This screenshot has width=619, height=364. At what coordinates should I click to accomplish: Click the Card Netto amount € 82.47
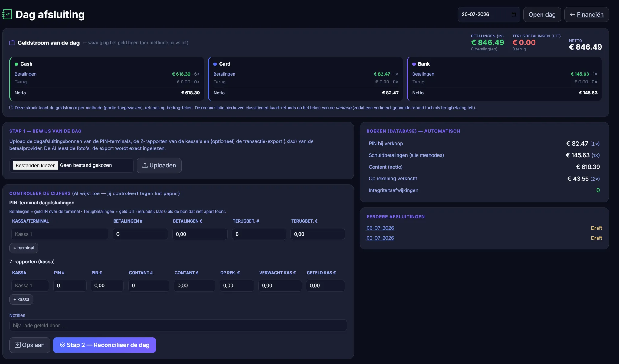point(390,93)
